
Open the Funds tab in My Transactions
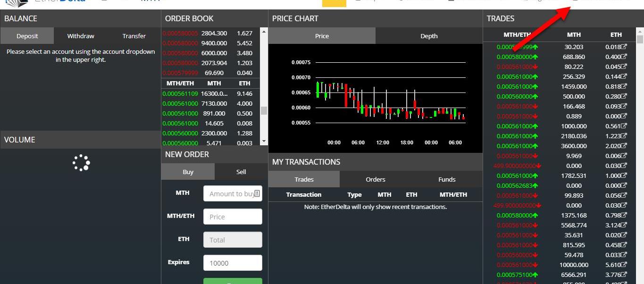coord(447,179)
